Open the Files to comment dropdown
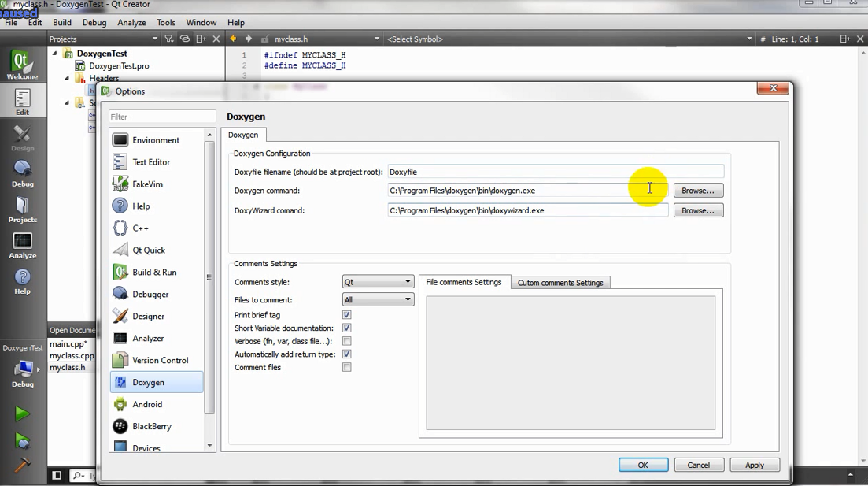 [x=378, y=300]
